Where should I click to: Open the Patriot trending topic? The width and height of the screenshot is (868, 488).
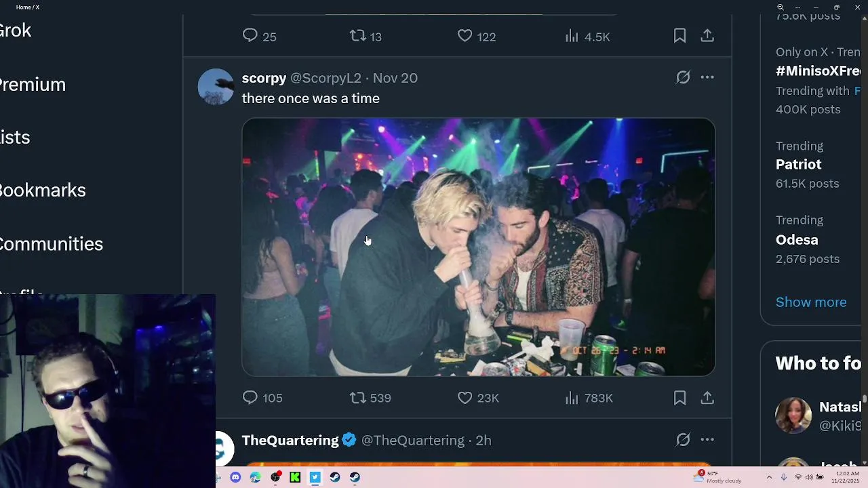pos(798,165)
